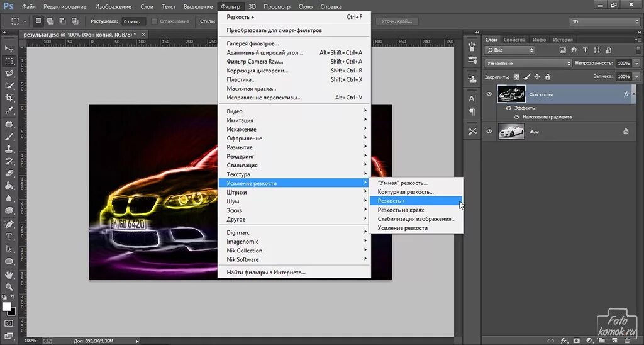The width and height of the screenshot is (644, 345).
Task: Expand the Nik Collection submenu
Action: click(x=294, y=251)
